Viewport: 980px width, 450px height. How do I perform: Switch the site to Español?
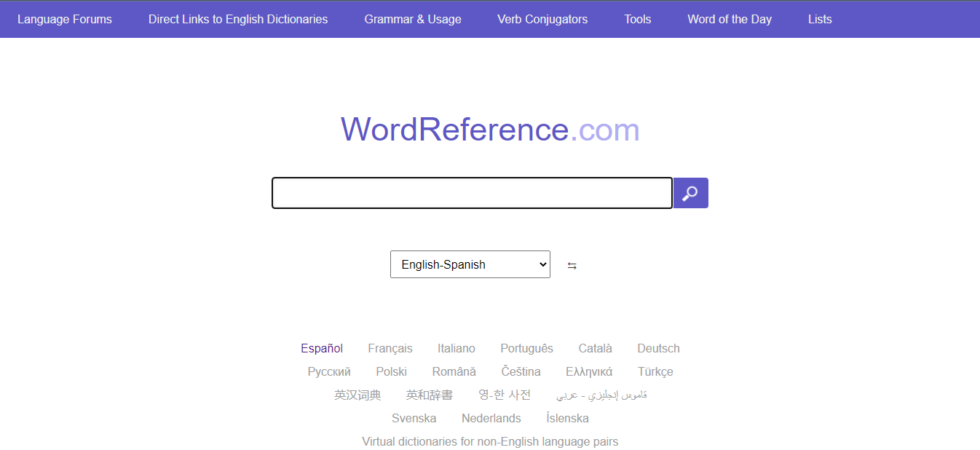322,348
